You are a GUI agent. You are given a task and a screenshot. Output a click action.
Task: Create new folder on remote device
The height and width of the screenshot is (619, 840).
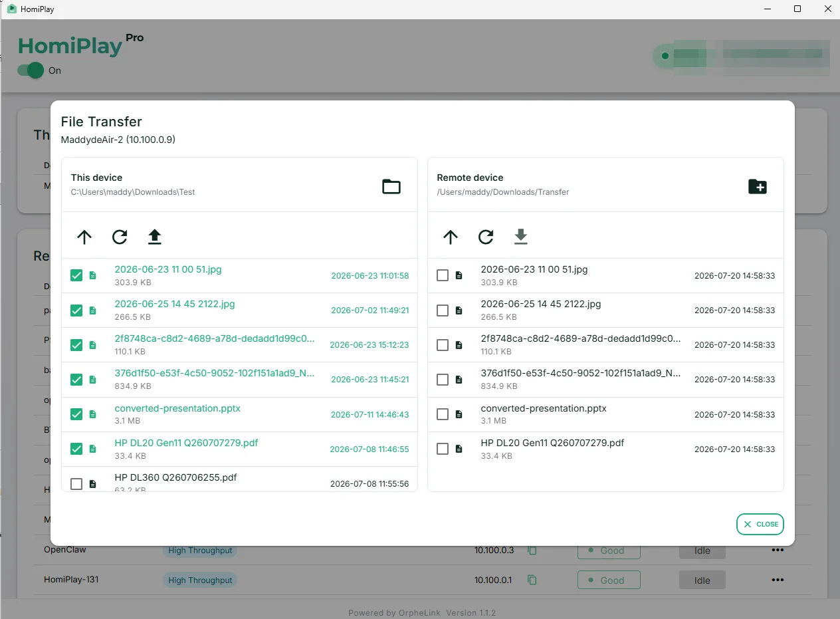click(758, 187)
